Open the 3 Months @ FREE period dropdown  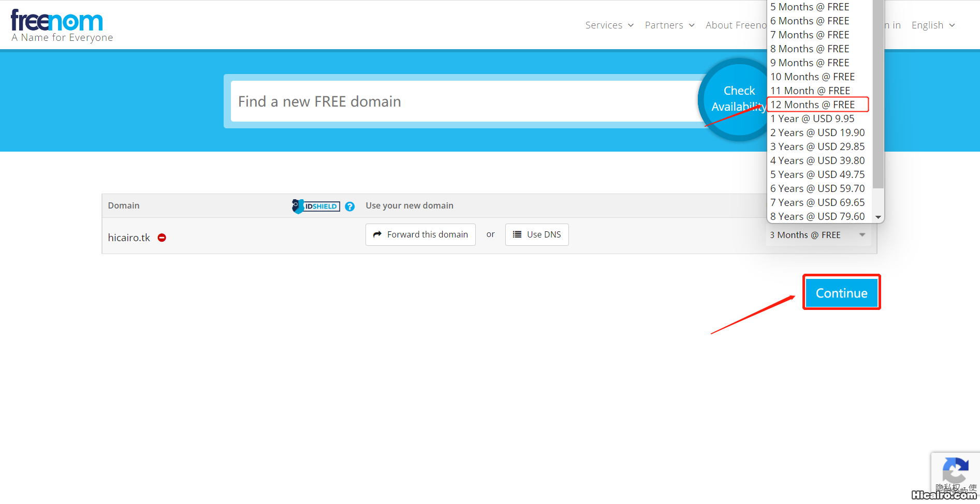coord(817,235)
